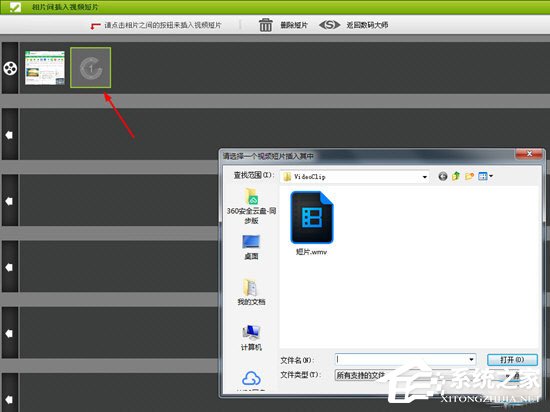The height and width of the screenshot is (412, 550).
Task: Click the trash can delete clip icon
Action: coord(266,25)
